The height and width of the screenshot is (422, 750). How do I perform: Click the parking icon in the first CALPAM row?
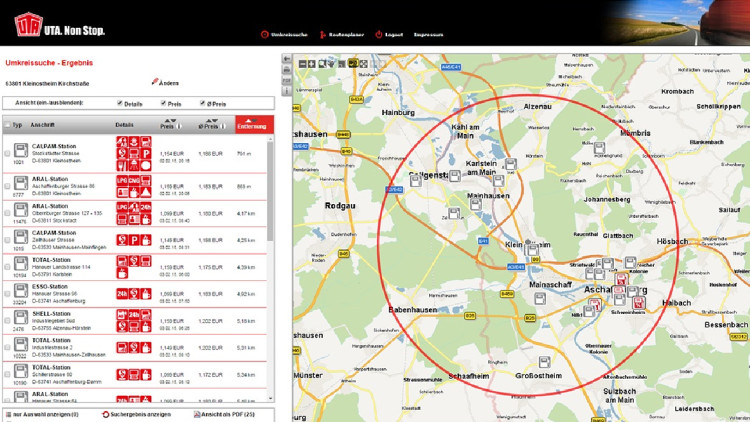(146, 154)
